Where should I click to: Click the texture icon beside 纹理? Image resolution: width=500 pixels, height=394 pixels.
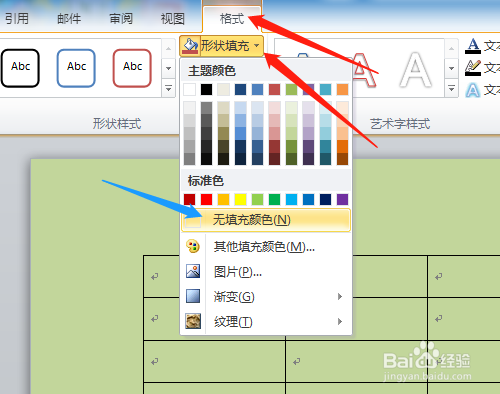pyautogui.click(x=193, y=321)
